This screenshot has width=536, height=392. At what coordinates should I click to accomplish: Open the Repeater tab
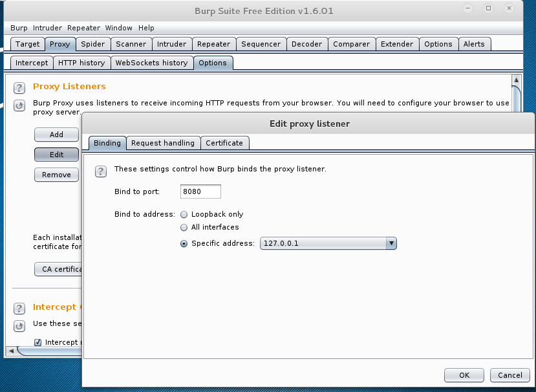213,44
